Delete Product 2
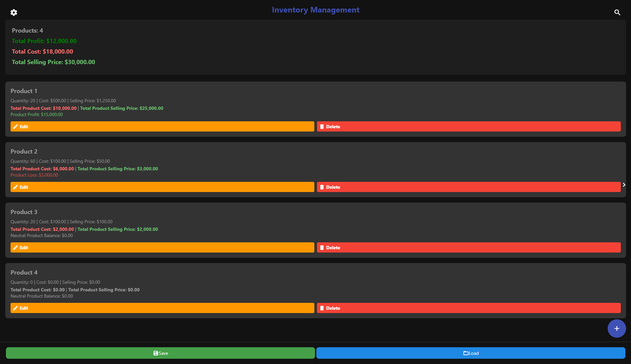Screen dimensions: 631x364 pos(469,187)
